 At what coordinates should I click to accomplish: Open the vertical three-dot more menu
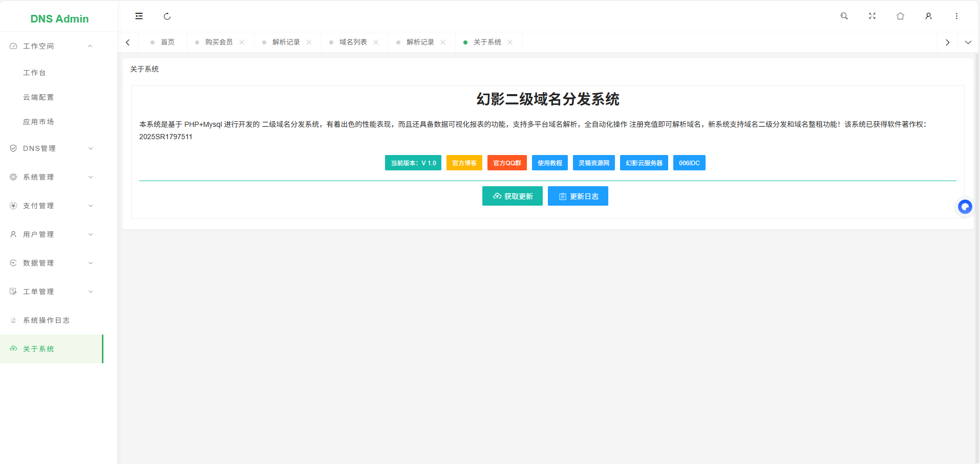(x=956, y=16)
